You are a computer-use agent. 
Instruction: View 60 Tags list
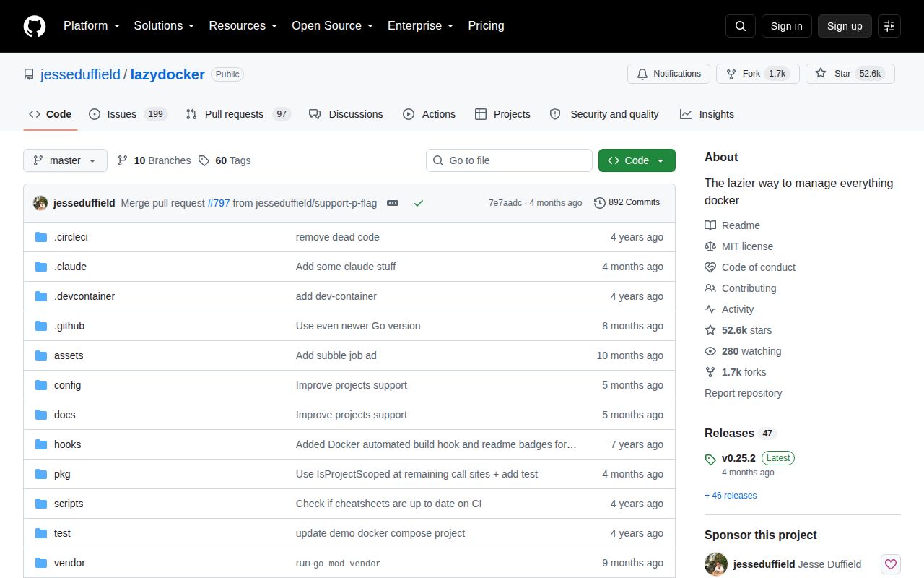coord(225,160)
